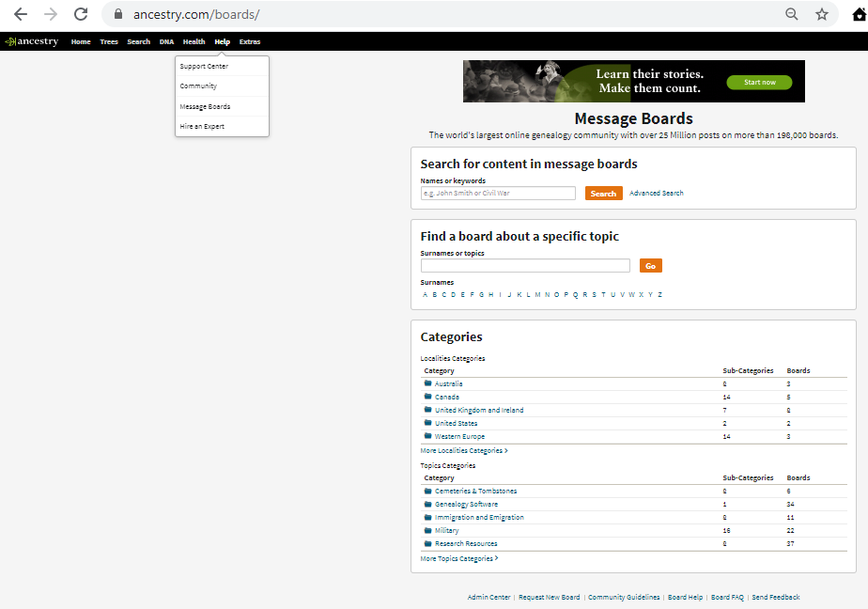Select surname letter M
The height and width of the screenshot is (609, 868).
click(537, 294)
